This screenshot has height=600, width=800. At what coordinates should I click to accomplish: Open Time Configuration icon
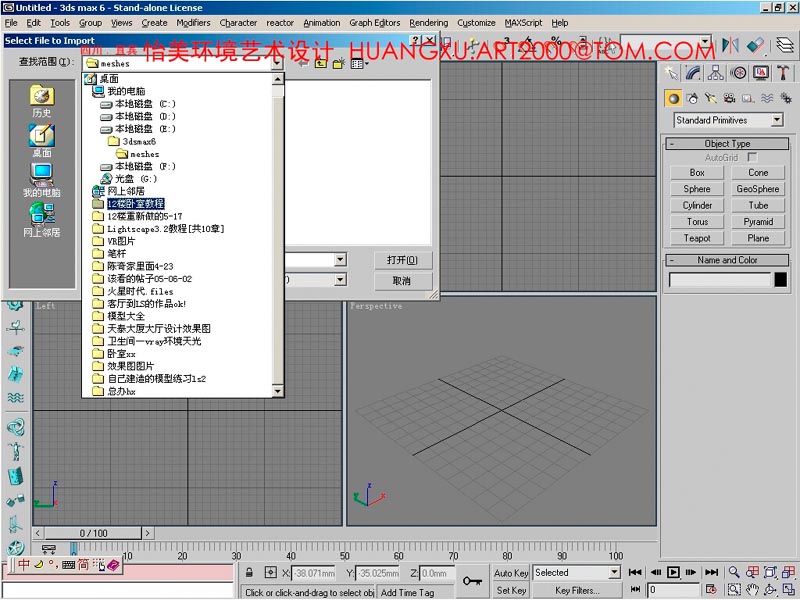pyautogui.click(x=711, y=590)
